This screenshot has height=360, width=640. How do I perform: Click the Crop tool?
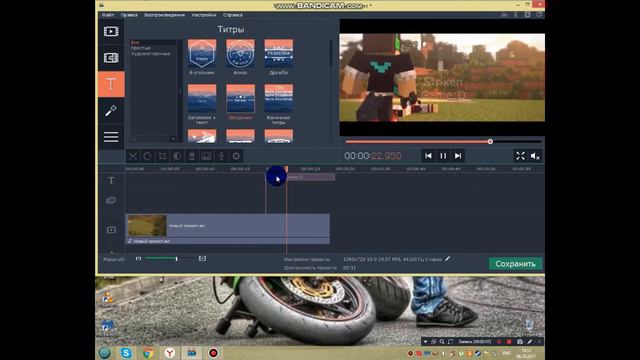[162, 156]
